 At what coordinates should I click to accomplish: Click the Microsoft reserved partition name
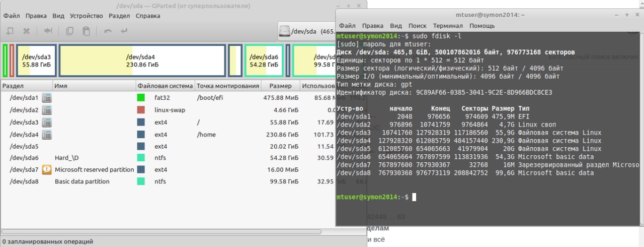(x=94, y=169)
